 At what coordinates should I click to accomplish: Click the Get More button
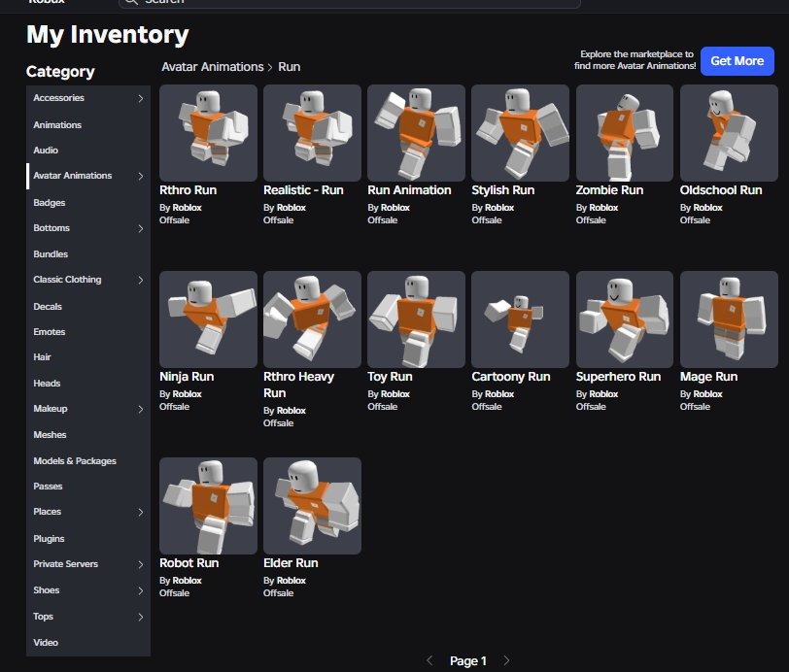coord(738,61)
